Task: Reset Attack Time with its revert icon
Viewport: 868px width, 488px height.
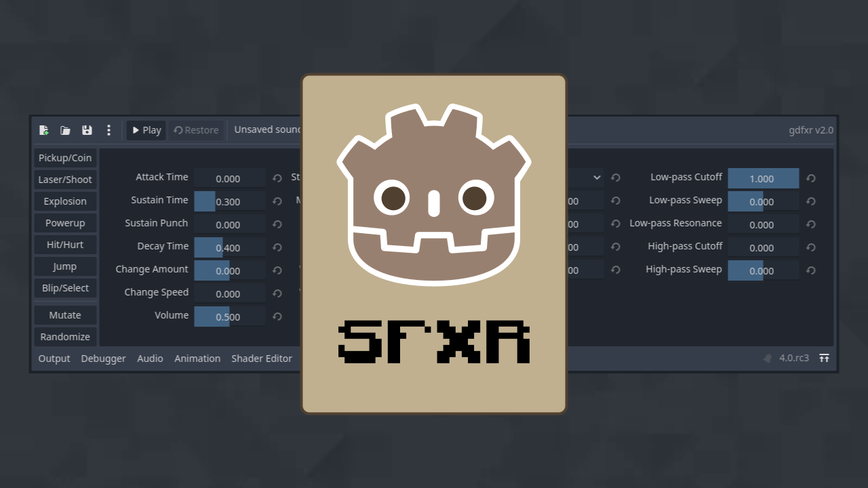Action: [x=277, y=178]
